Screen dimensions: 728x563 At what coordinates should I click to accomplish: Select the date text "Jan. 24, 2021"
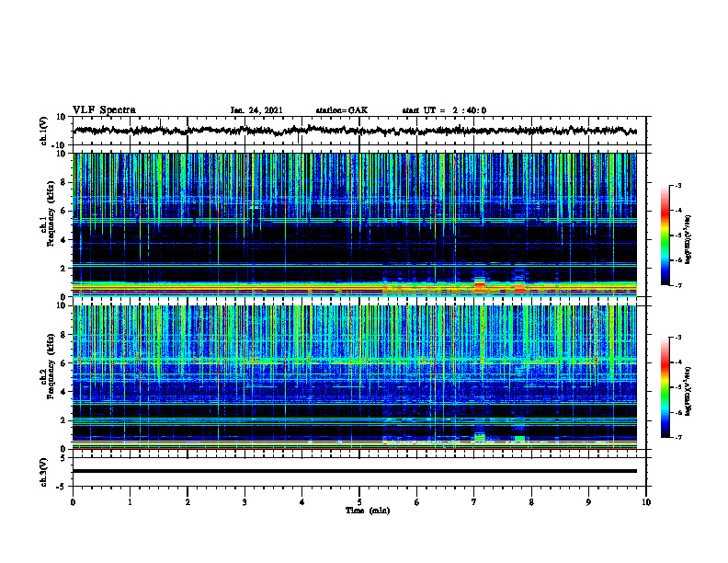(x=256, y=110)
